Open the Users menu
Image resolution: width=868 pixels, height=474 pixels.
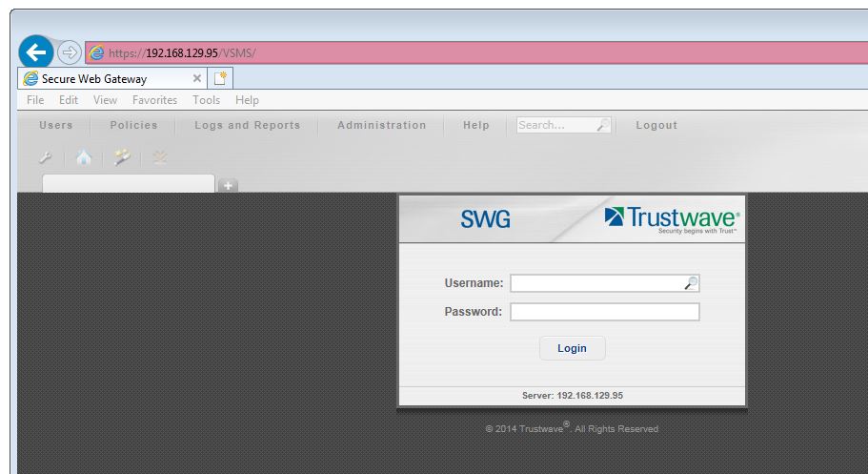[55, 125]
